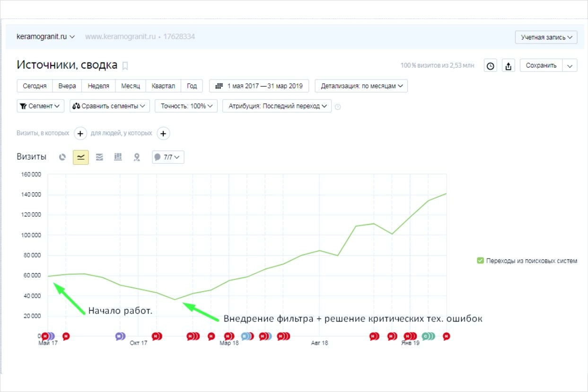The height and width of the screenshot is (392, 588).
Task: Switch to stacked area chart view
Action: (x=99, y=157)
